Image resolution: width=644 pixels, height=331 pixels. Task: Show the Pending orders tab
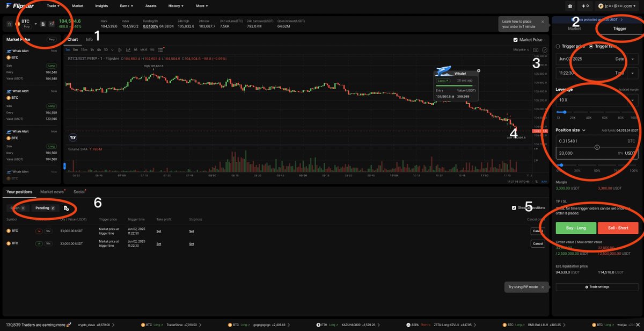[45, 208]
